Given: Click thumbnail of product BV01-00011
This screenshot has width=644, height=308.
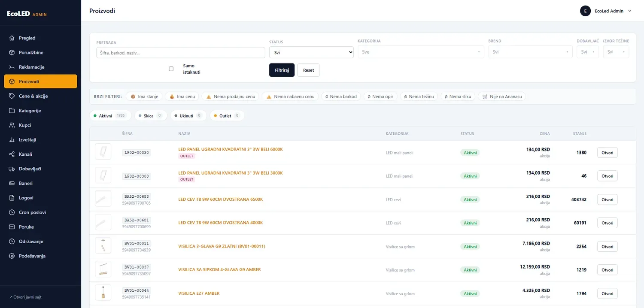Looking at the screenshot, I should coord(103,246).
